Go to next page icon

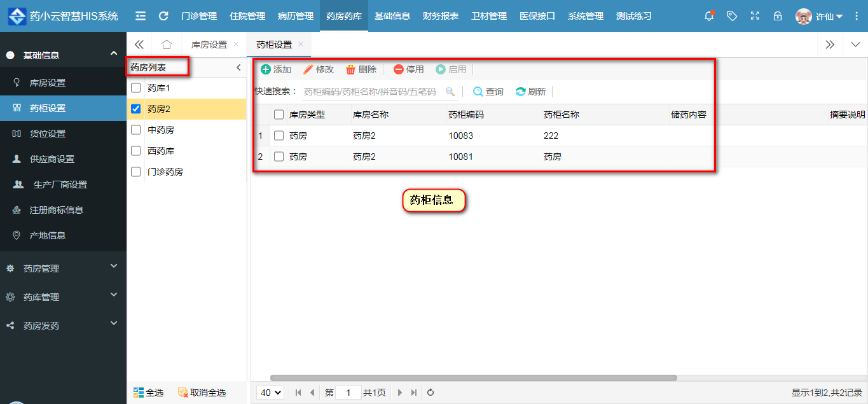(x=400, y=393)
